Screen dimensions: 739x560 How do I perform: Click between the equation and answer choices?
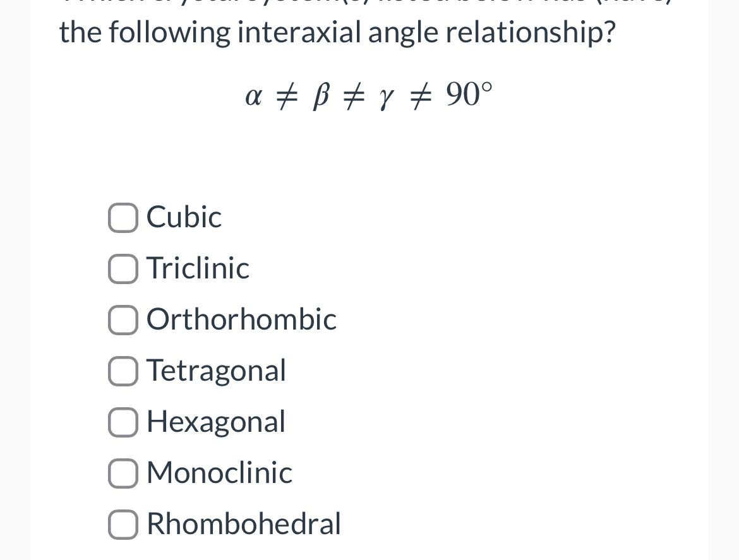[369, 158]
